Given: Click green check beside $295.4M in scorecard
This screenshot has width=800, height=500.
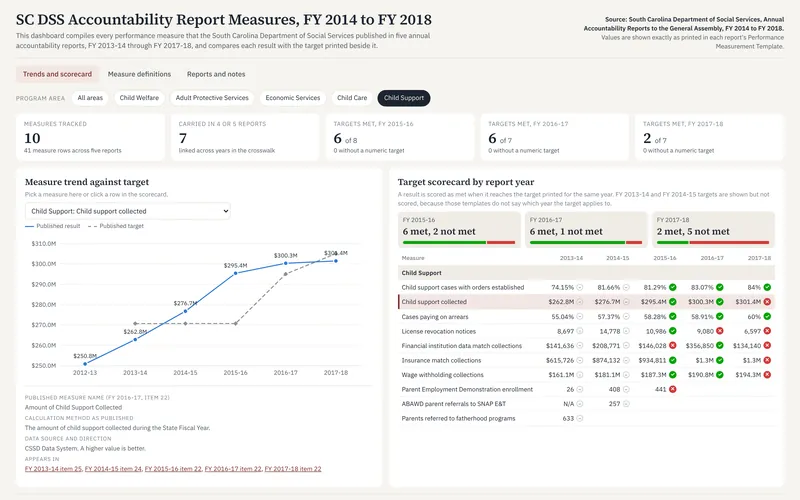Looking at the screenshot, I should [x=672, y=302].
